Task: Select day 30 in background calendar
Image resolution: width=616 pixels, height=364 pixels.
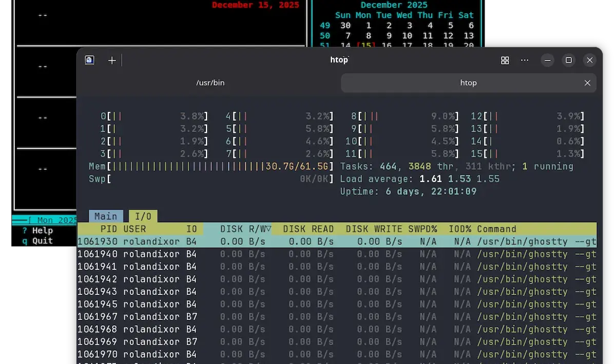Action: coord(345,26)
